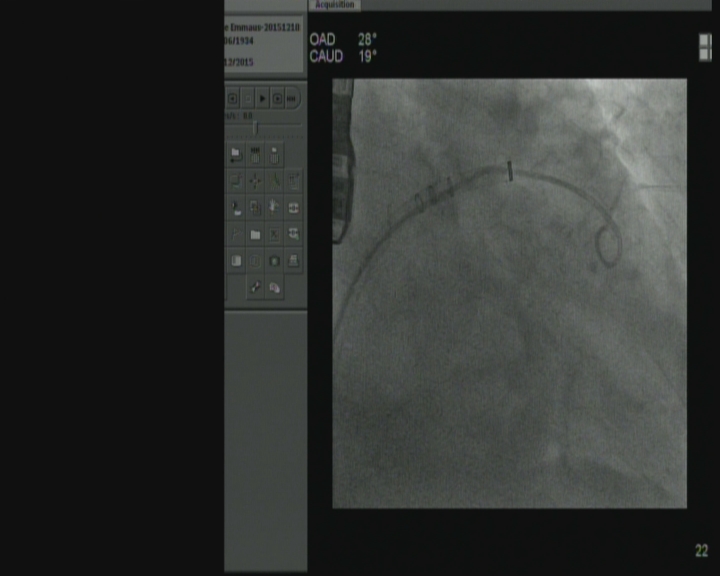The height and width of the screenshot is (576, 720).
Task: Open the notepad annotation icon
Action: [293, 181]
